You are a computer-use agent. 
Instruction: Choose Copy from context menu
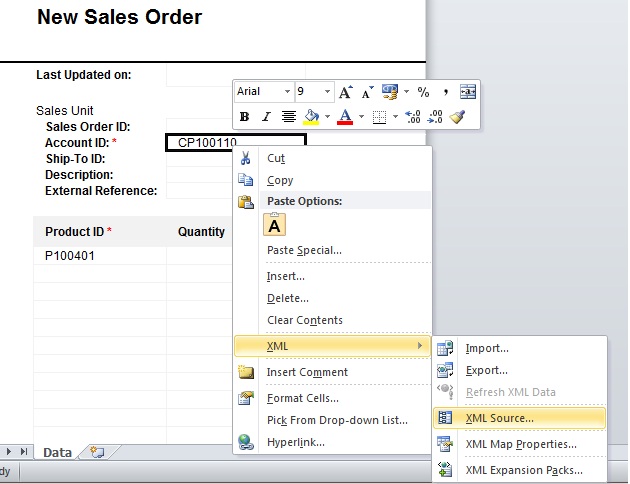coord(280,180)
